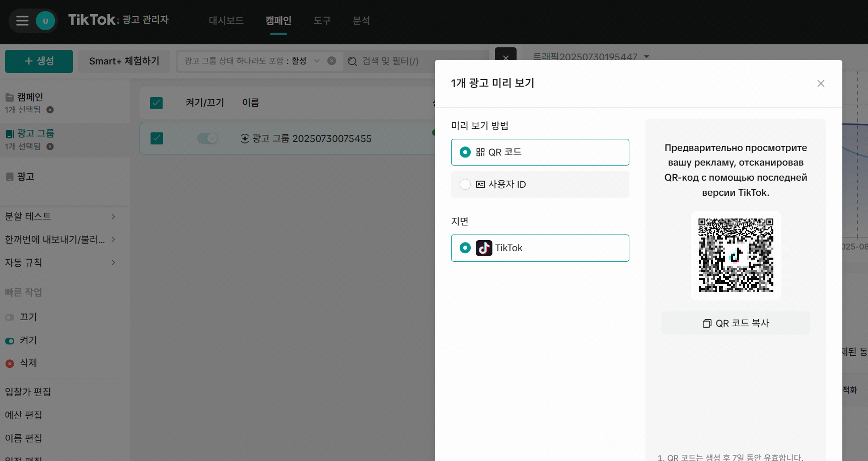The height and width of the screenshot is (461, 868).
Task: Open the 분석 menu
Action: point(361,21)
